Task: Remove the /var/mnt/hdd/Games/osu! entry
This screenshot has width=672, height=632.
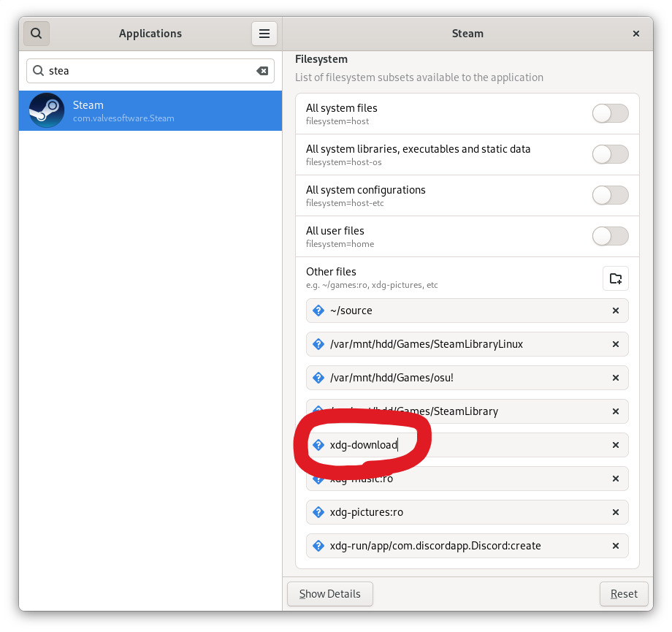Action: tap(616, 378)
